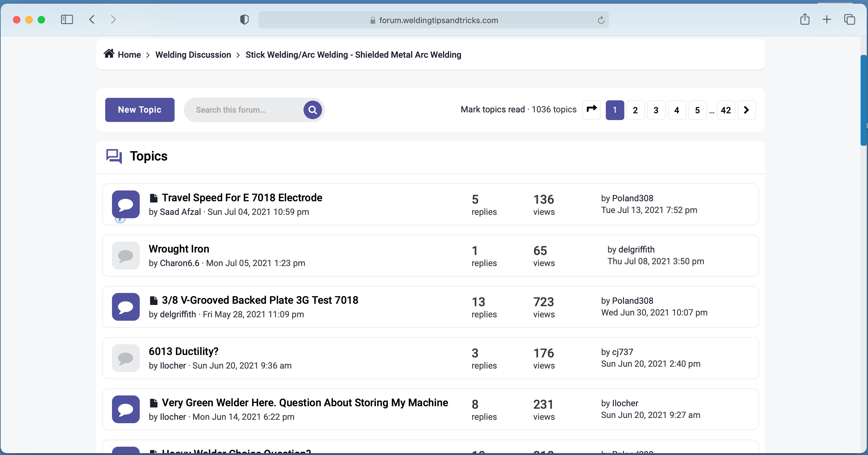
Task: Click the 3/8 V-Grooved topic bubble icon
Action: pos(126,307)
